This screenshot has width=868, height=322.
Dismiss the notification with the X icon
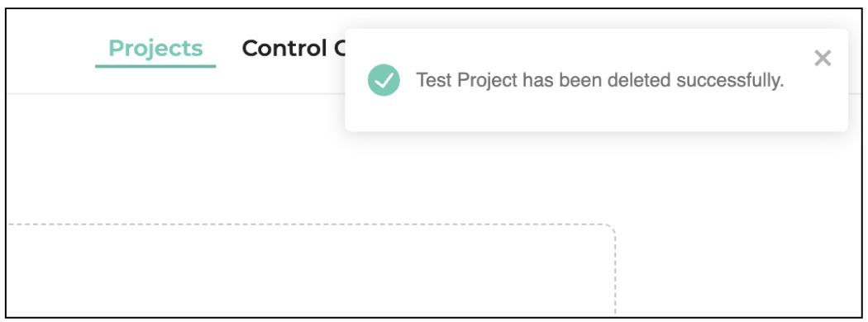coord(823,58)
